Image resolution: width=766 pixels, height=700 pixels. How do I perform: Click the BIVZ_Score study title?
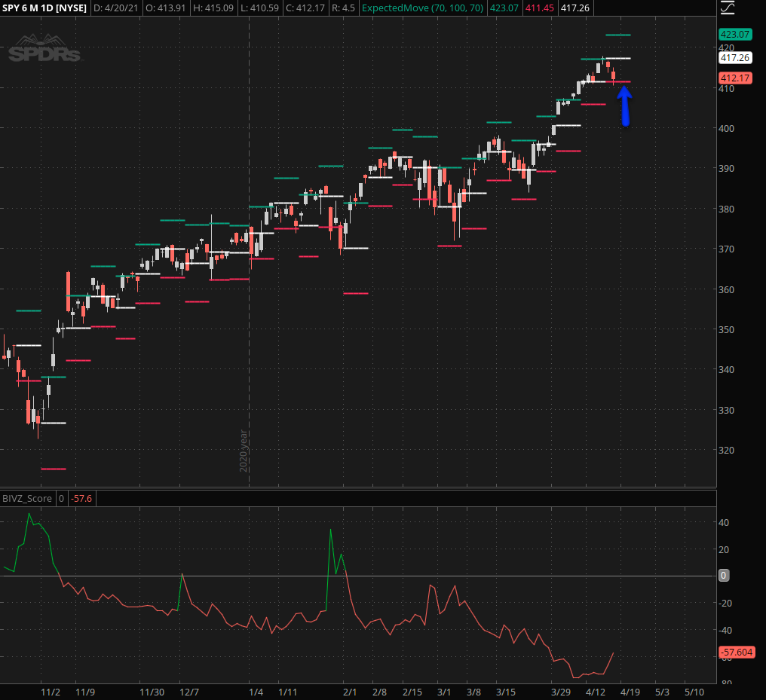[x=27, y=498]
